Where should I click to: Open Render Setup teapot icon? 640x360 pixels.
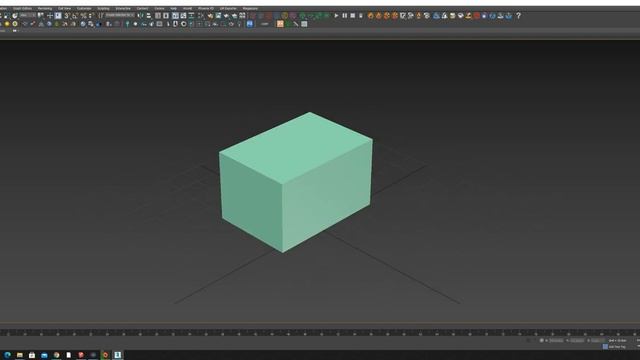210,16
